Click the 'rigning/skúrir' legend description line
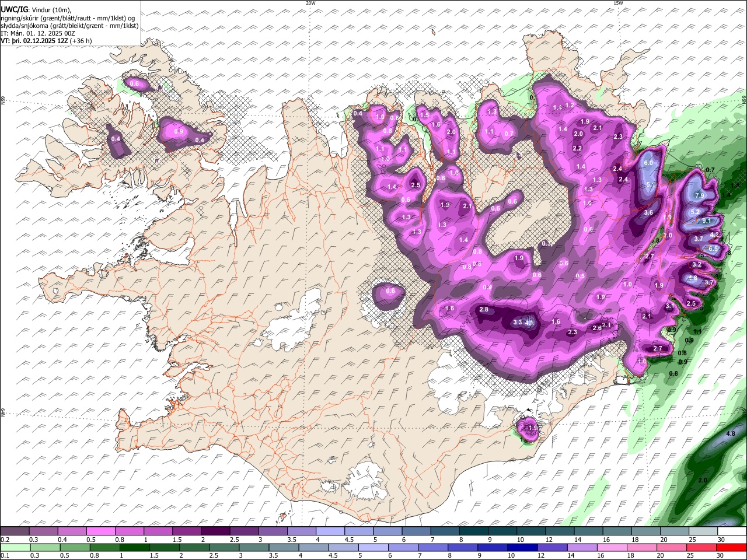The height and width of the screenshot is (560, 747). [68, 17]
